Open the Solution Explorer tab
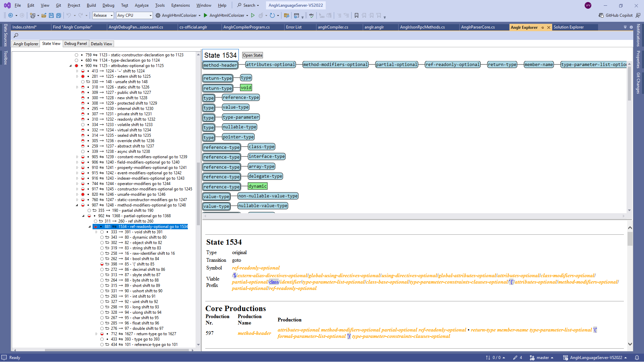This screenshot has height=362, width=644. click(x=569, y=27)
